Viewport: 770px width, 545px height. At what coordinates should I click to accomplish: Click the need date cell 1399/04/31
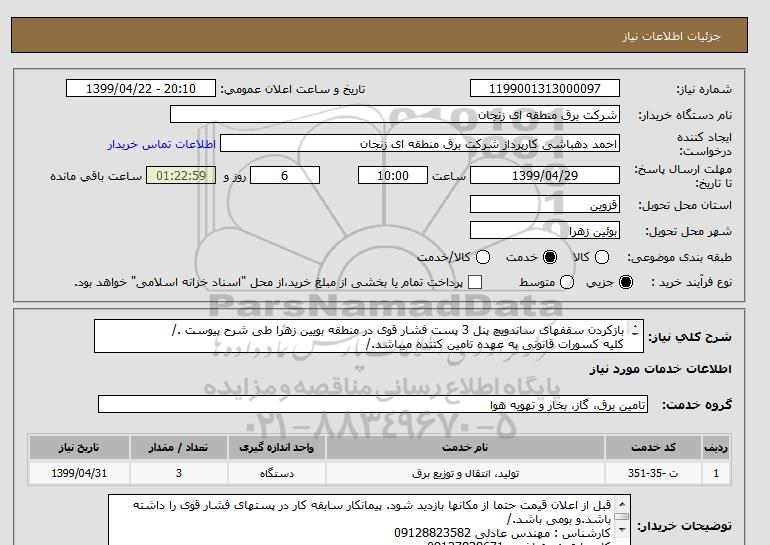[x=79, y=473]
